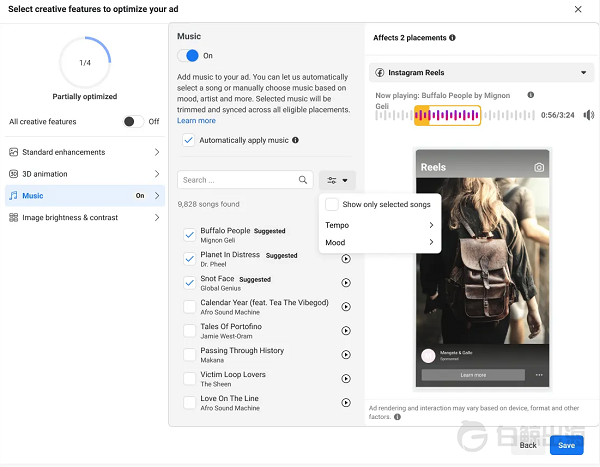Check Show only selected songs box
This screenshot has width=600, height=467.
[332, 204]
